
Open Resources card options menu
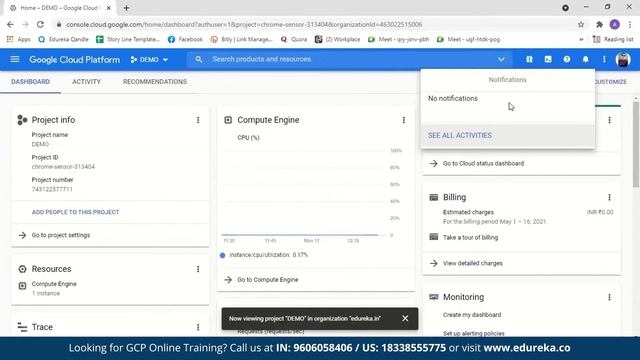click(x=198, y=269)
